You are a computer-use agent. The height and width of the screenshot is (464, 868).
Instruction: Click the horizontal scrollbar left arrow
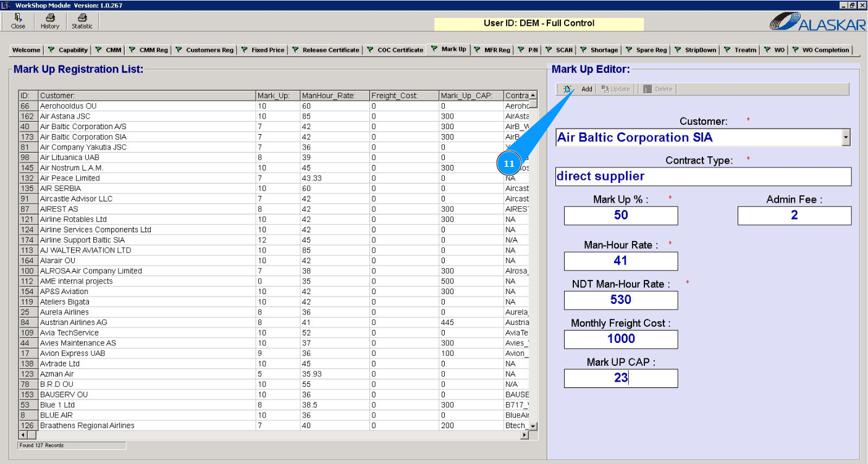[x=23, y=435]
